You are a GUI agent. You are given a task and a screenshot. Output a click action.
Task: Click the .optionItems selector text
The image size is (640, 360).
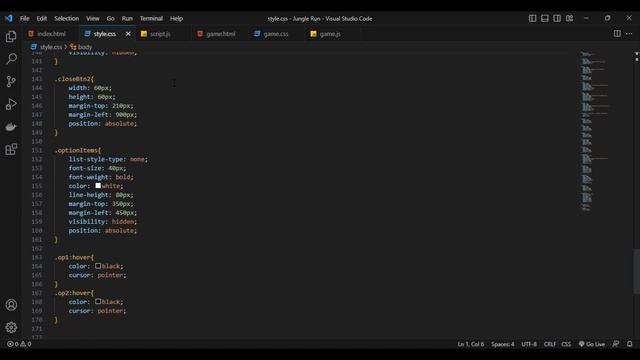click(x=76, y=150)
